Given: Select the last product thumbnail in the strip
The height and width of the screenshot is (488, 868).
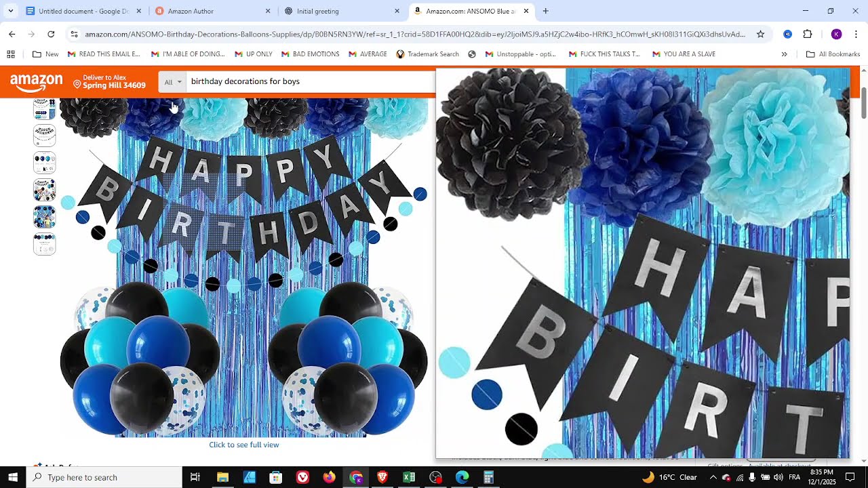Looking at the screenshot, I should [45, 244].
